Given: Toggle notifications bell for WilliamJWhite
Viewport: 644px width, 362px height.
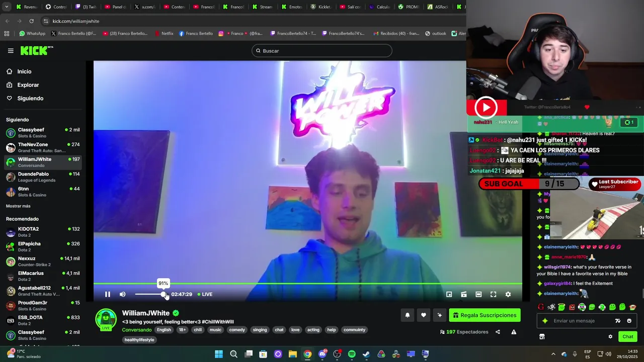Looking at the screenshot, I should (x=408, y=315).
